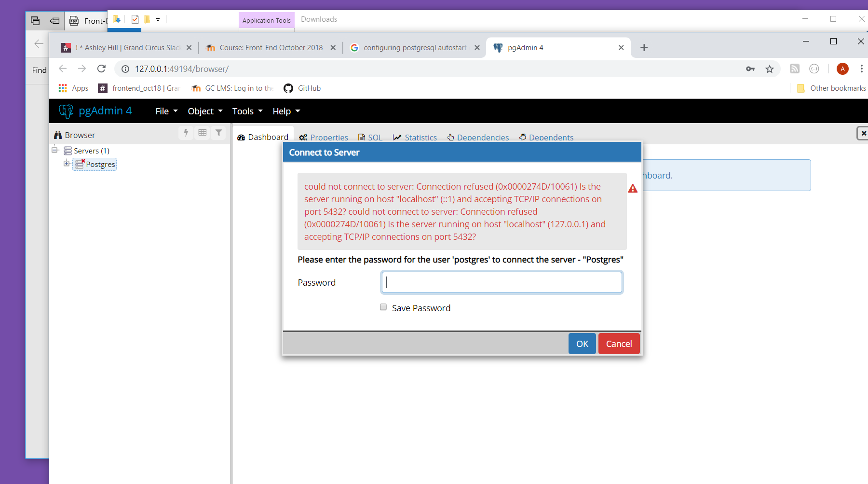The image size is (868, 484).
Task: Click the Postgres server icon in tree
Action: pos(80,165)
